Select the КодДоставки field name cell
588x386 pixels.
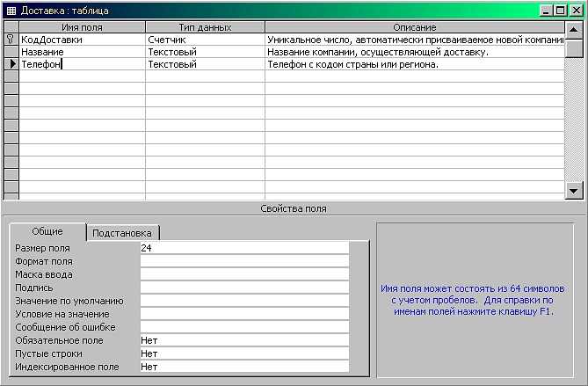pyautogui.click(x=82, y=40)
